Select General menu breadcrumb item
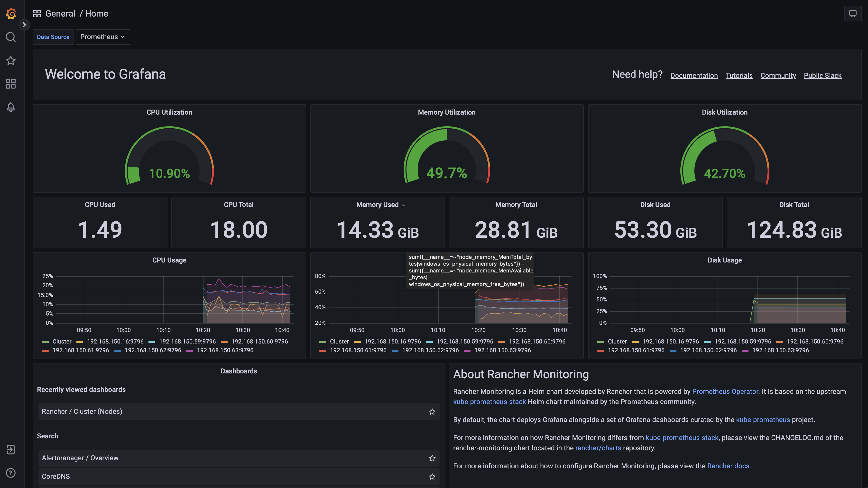The height and width of the screenshot is (488, 868). (60, 13)
